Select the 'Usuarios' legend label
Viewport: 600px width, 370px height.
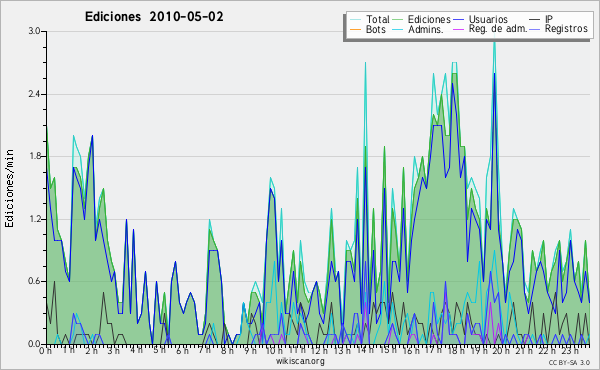tap(488, 19)
